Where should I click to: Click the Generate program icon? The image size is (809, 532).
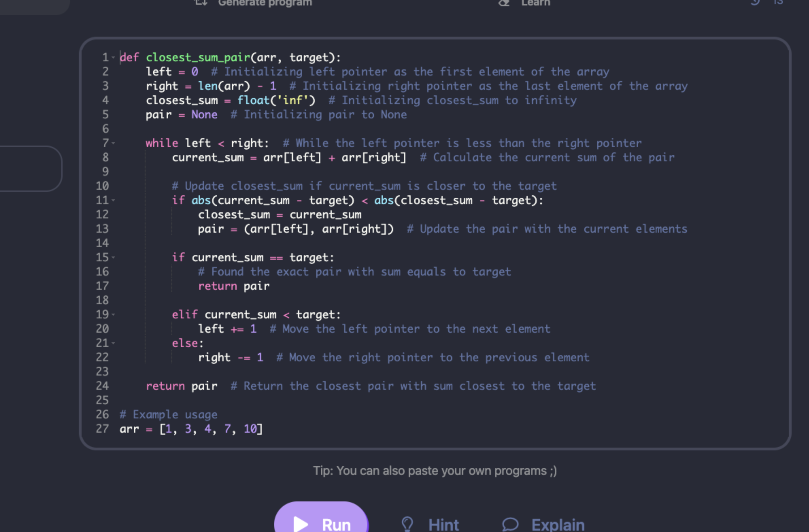(201, 3)
